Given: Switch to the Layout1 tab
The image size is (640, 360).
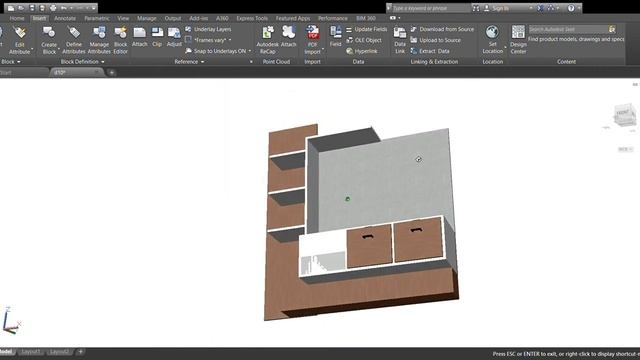Looking at the screenshot, I should pyautogui.click(x=31, y=352).
